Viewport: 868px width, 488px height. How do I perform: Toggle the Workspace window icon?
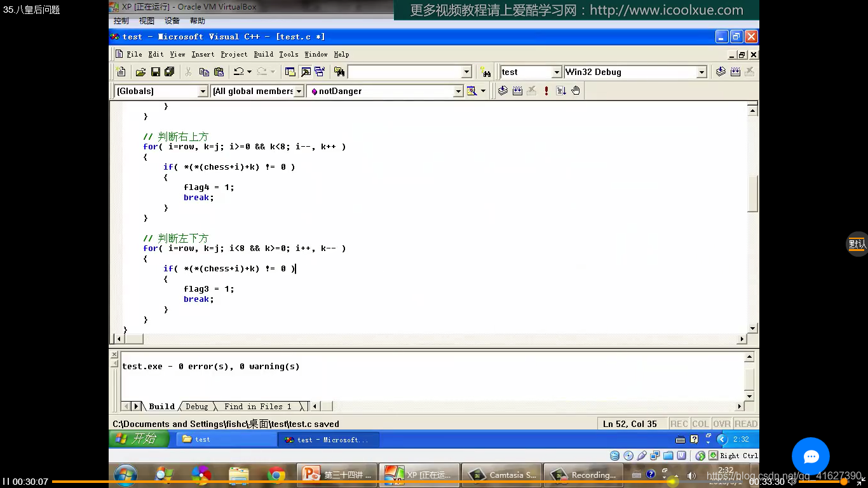[290, 72]
